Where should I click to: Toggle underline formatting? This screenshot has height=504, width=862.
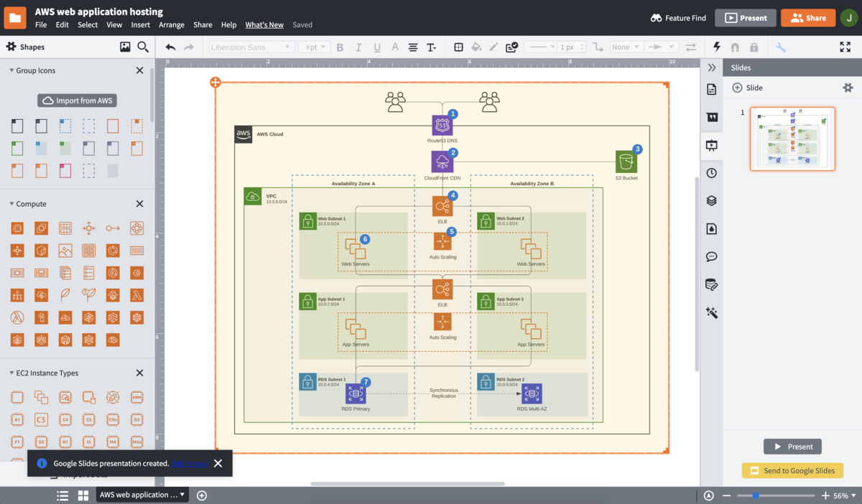377,47
